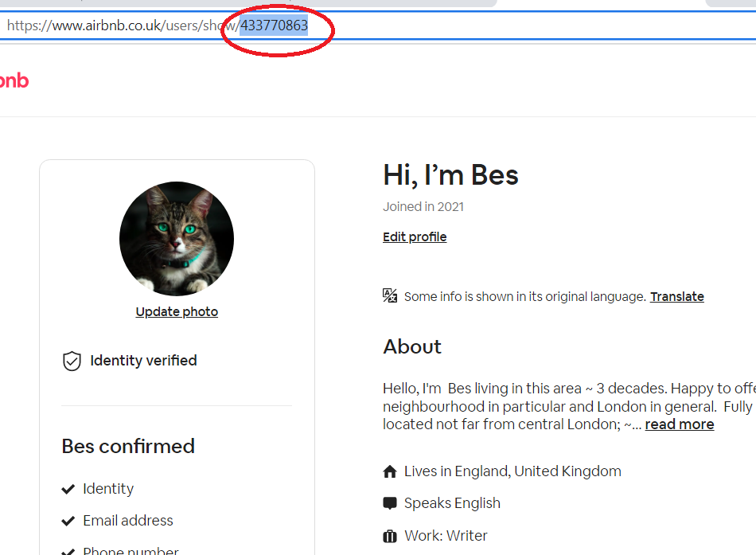Screen dimensions: 756x555
Task: Click the house icon beside Lives in England
Action: pyautogui.click(x=389, y=471)
